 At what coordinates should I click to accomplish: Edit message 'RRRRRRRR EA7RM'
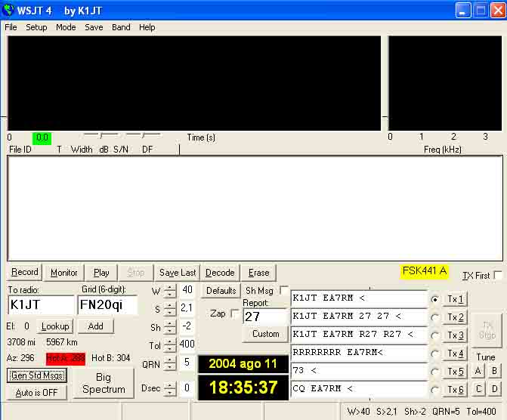[x=359, y=353]
